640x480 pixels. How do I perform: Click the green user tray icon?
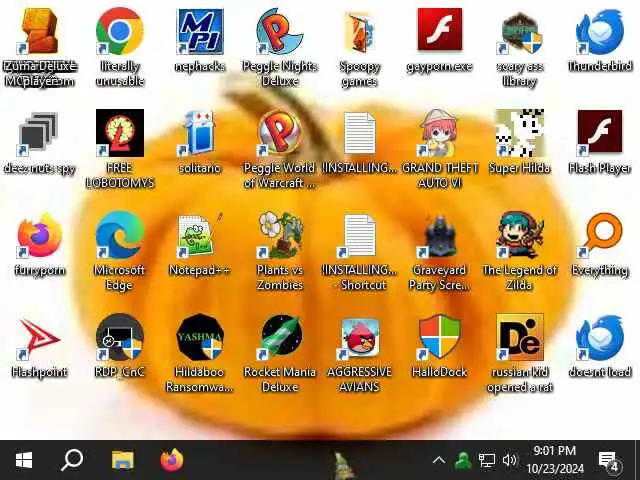click(462, 460)
